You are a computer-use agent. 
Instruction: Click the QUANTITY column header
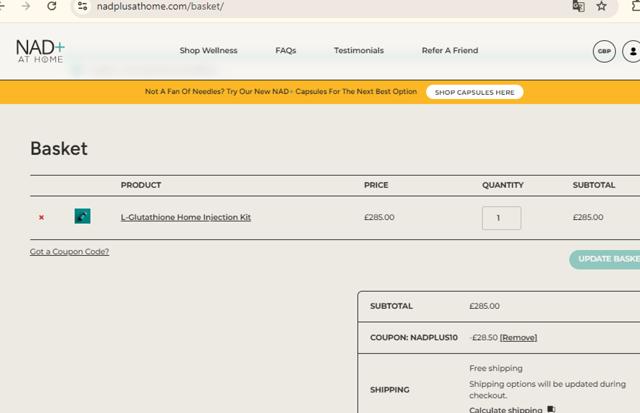pos(503,185)
